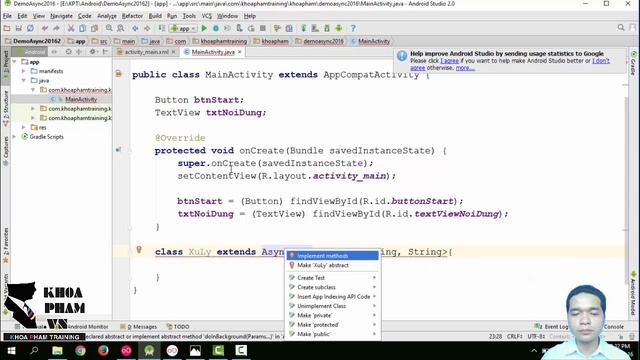Click the Make Project icon
Viewport: 640px width, 360px height.
[162, 28]
